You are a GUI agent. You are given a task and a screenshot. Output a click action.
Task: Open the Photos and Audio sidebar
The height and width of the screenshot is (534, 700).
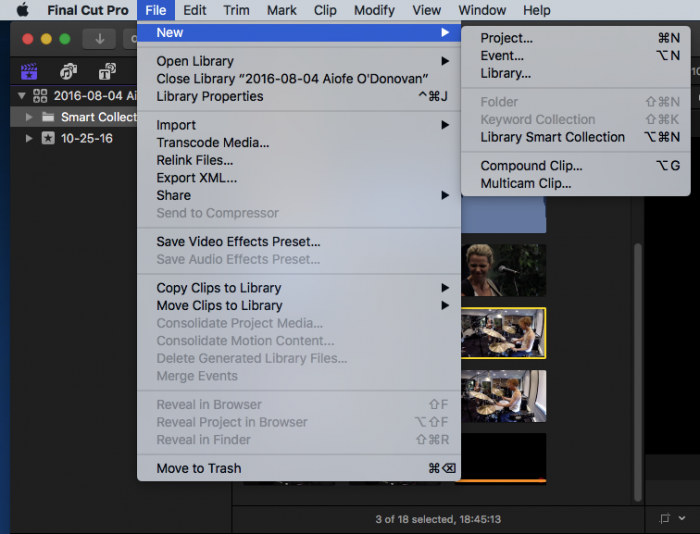(68, 72)
